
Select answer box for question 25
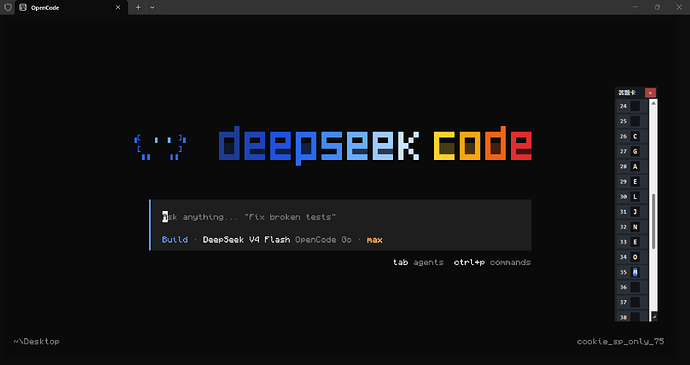[635, 121]
